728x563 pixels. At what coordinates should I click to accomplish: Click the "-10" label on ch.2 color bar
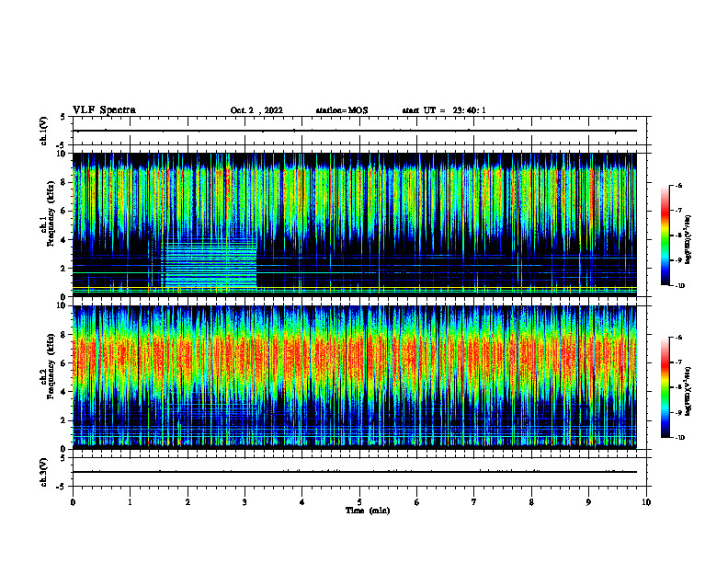pos(680,438)
